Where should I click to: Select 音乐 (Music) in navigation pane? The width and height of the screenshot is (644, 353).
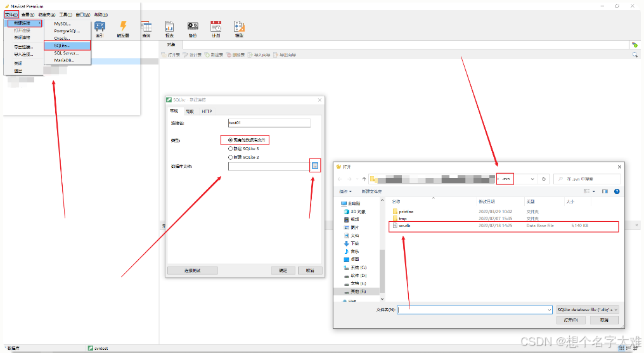(352, 251)
